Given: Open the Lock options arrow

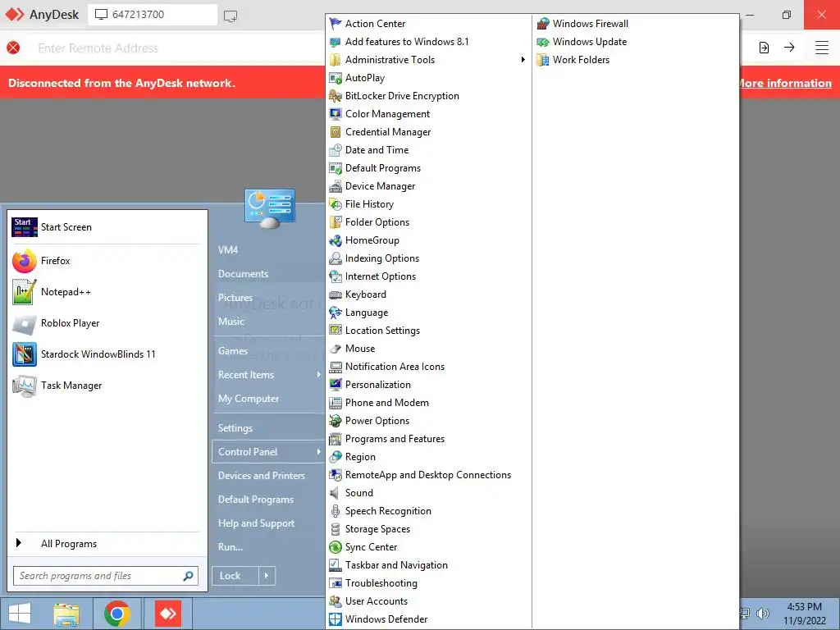Looking at the screenshot, I should click(x=267, y=576).
